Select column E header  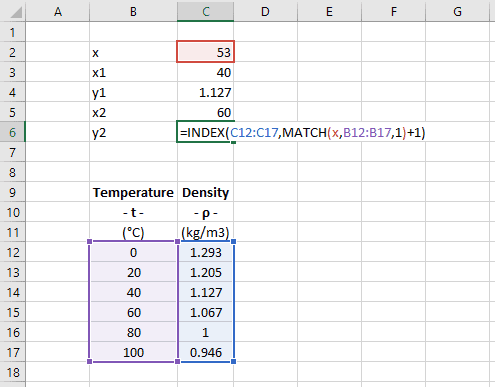pyautogui.click(x=329, y=11)
